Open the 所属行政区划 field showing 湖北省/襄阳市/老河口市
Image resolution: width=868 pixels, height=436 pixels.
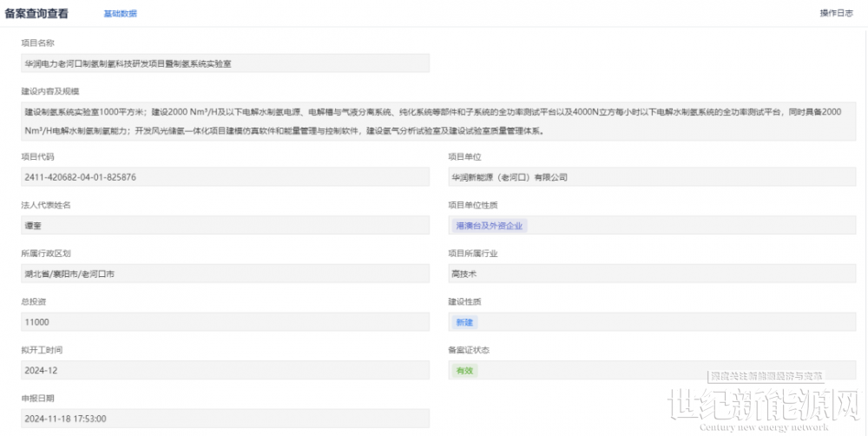click(225, 274)
